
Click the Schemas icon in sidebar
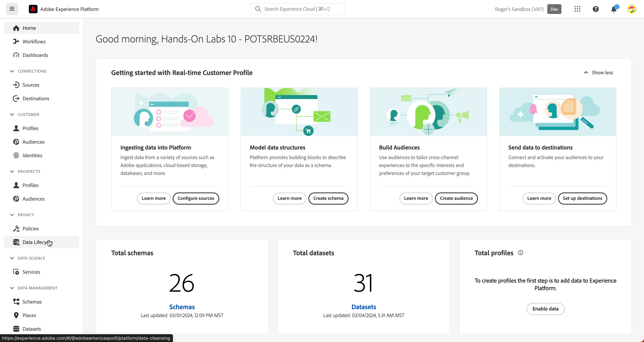click(x=16, y=302)
